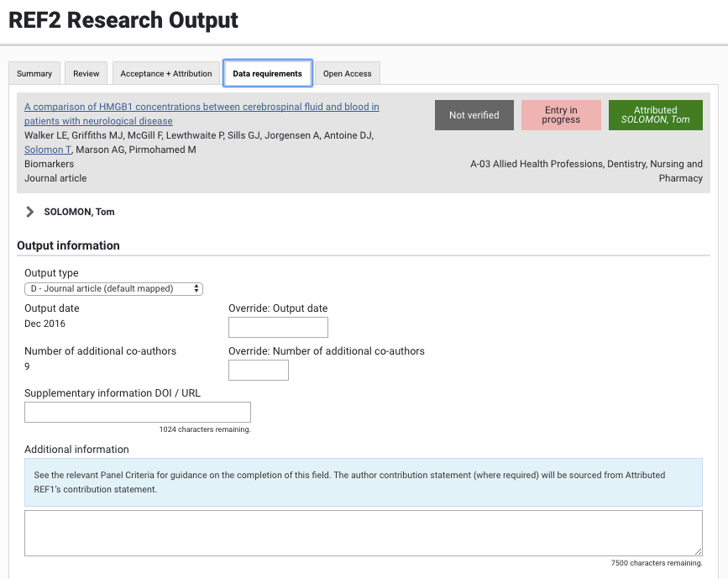Select the green Attributed SOLOMON, Tom badge
The image size is (728, 579).
tap(655, 115)
